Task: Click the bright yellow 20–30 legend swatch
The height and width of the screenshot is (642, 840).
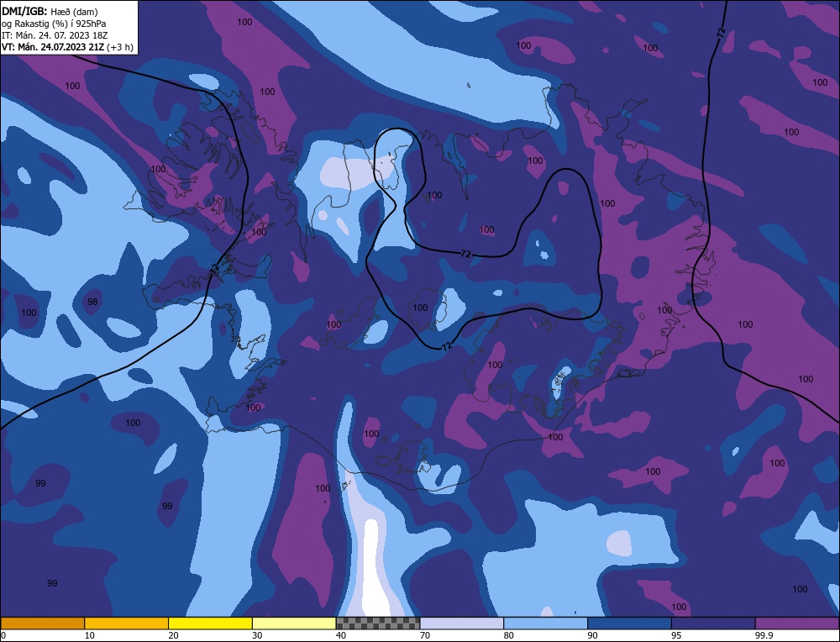Action: [x=210, y=623]
